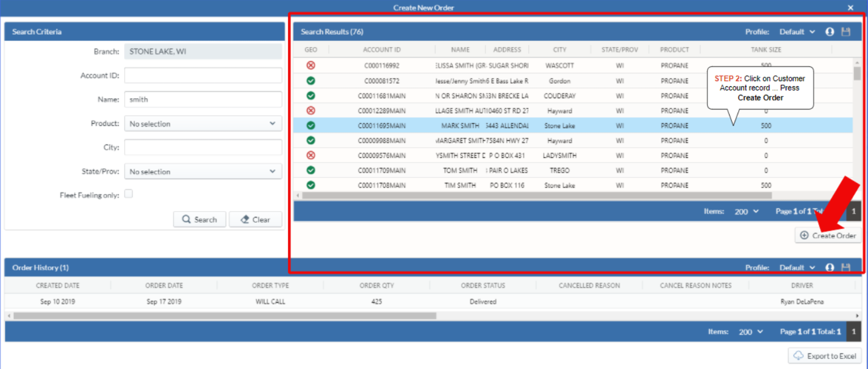Sort by the TANK SIZE column header
868x369 pixels.
click(x=766, y=50)
